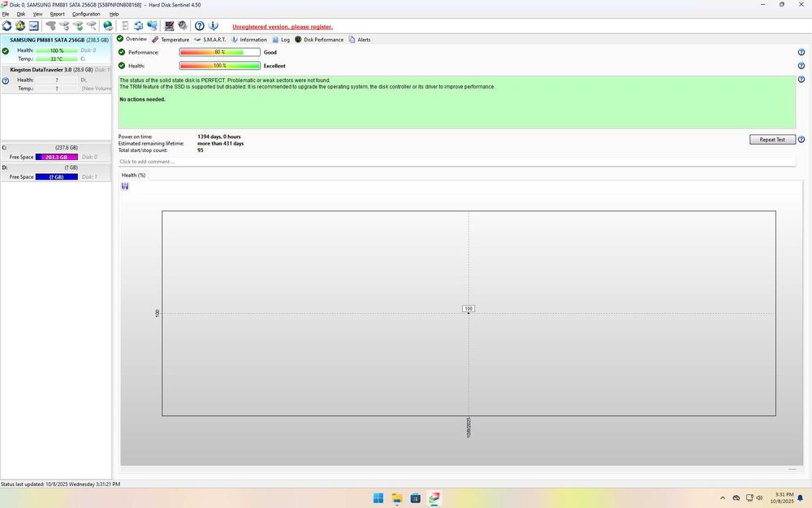Viewport: 812px width, 508px height.
Task: Click the 'Click to add comment' field
Action: coord(456,162)
